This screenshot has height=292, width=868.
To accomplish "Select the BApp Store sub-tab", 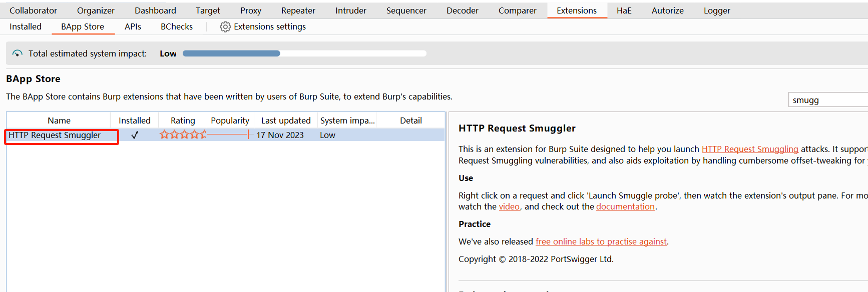I will pos(83,26).
